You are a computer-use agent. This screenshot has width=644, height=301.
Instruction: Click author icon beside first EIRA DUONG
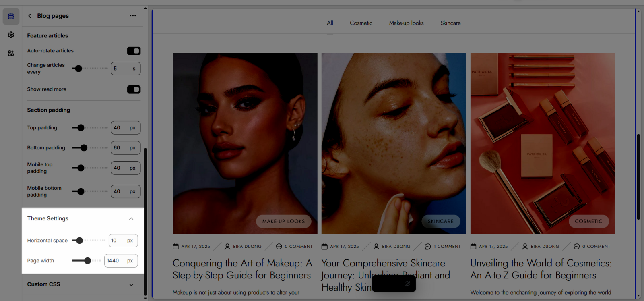tap(227, 246)
